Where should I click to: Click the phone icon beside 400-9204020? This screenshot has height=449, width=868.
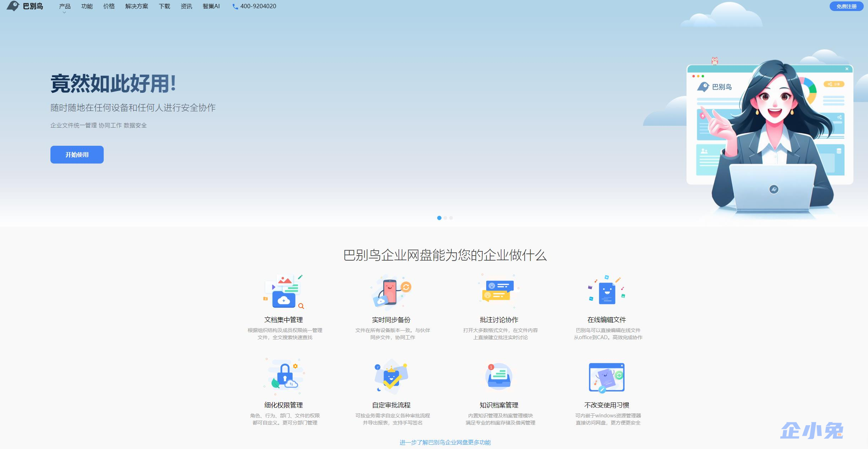pyautogui.click(x=234, y=6)
